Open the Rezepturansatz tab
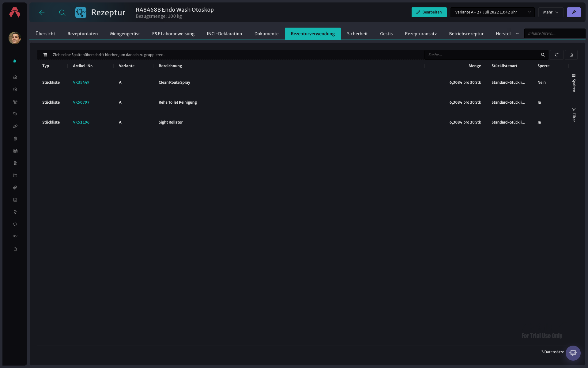 click(x=421, y=34)
